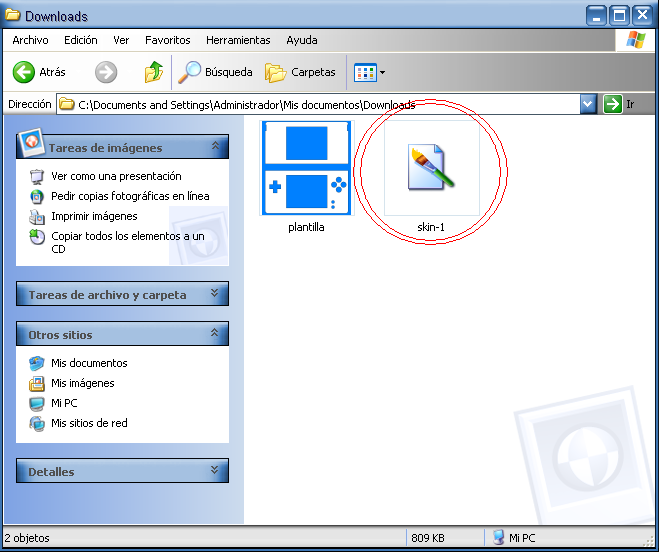The height and width of the screenshot is (552, 659).
Task: Click the 809 KB status bar entry
Action: [x=428, y=538]
